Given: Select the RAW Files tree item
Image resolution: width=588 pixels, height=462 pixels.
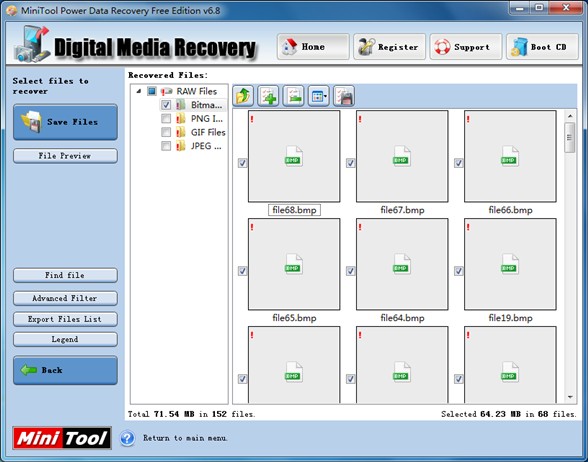Looking at the screenshot, I should (196, 91).
